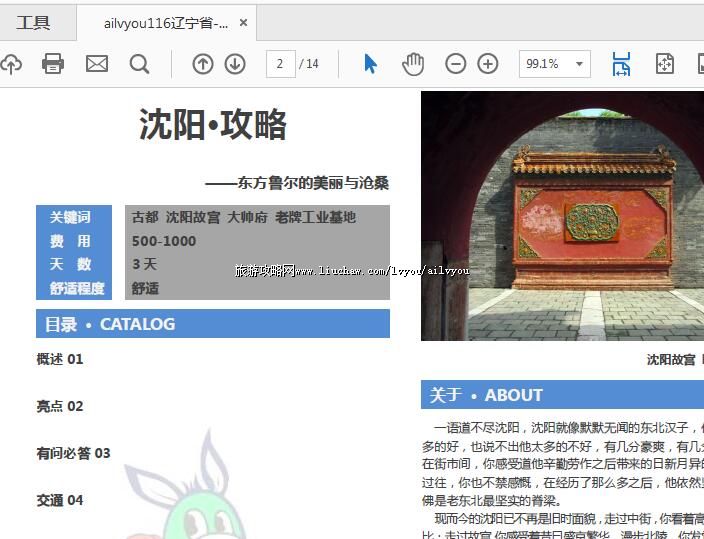Send file via email envelope icon
This screenshot has width=704, height=539.
click(96, 64)
